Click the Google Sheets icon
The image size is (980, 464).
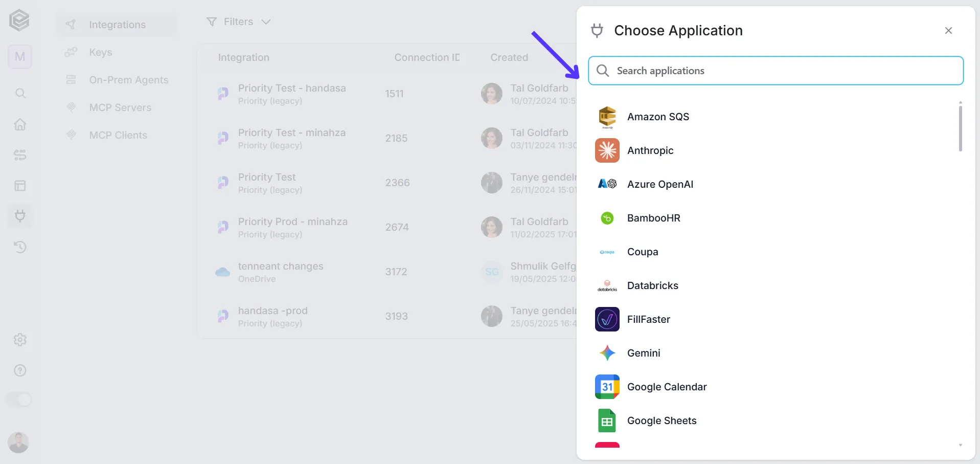click(607, 421)
